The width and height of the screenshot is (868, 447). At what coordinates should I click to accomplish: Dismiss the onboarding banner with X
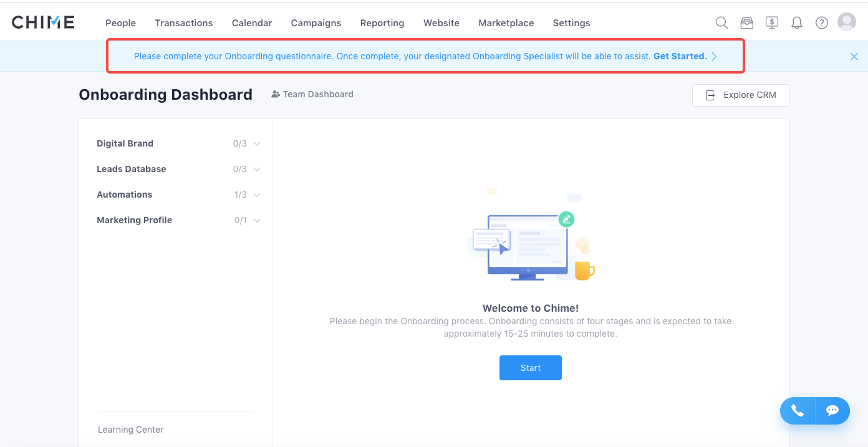click(x=854, y=57)
